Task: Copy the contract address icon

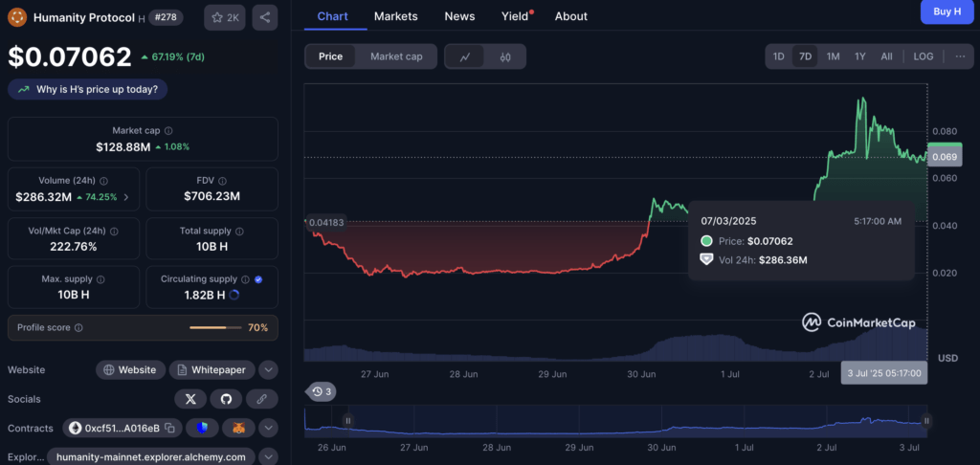Action: (169, 428)
